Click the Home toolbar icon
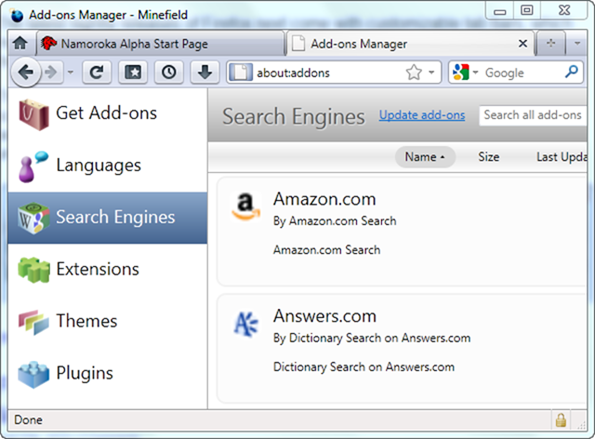The height and width of the screenshot is (439, 595). click(20, 43)
